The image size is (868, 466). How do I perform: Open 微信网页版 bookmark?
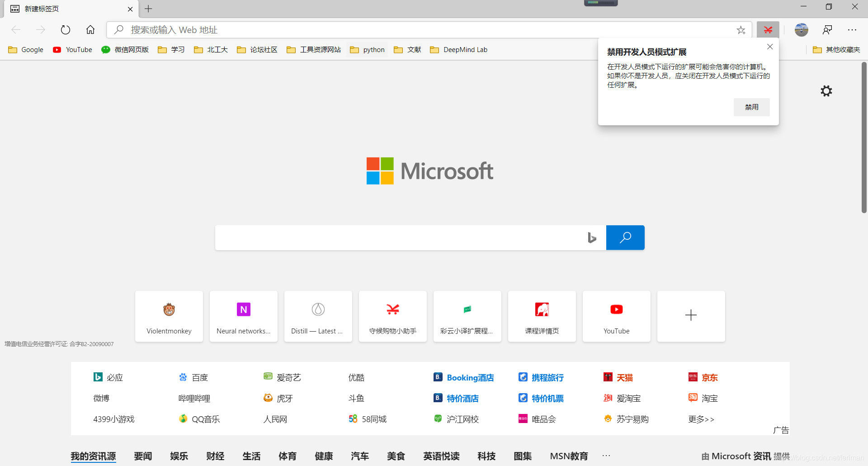tap(125, 50)
